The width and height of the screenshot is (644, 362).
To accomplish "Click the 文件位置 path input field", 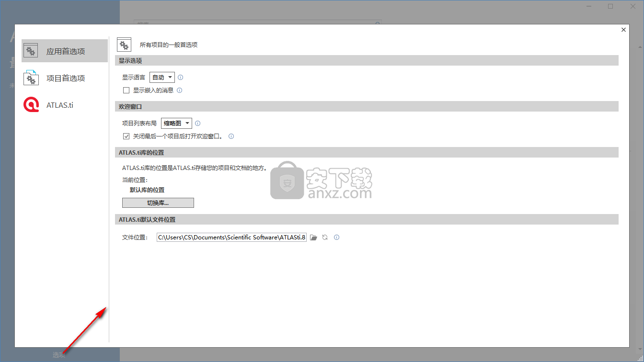I will coord(231,237).
